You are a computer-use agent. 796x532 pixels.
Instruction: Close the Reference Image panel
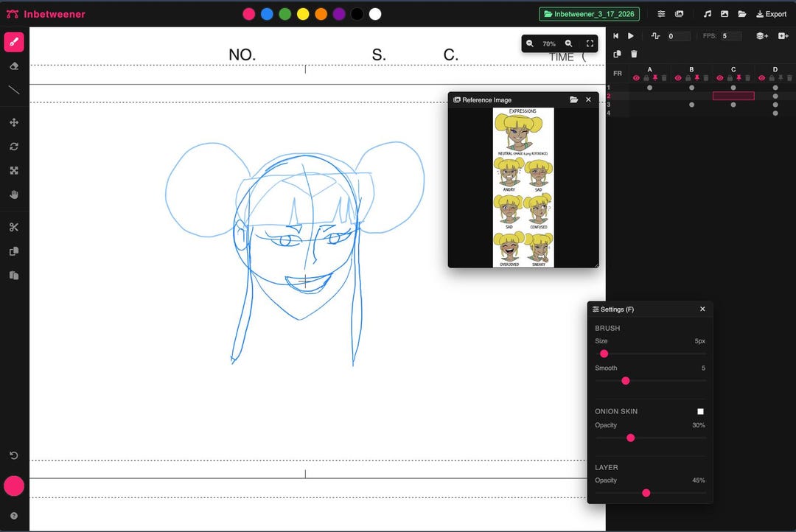point(588,100)
